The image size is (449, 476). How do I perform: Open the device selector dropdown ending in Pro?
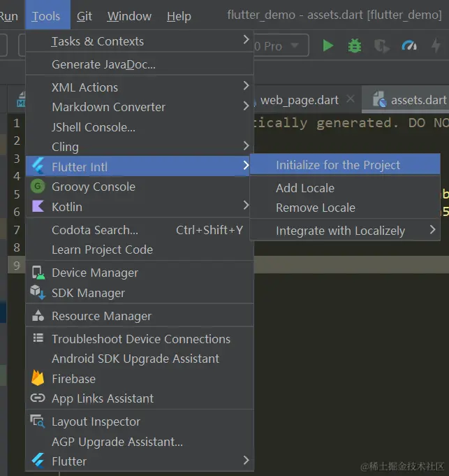point(281,46)
